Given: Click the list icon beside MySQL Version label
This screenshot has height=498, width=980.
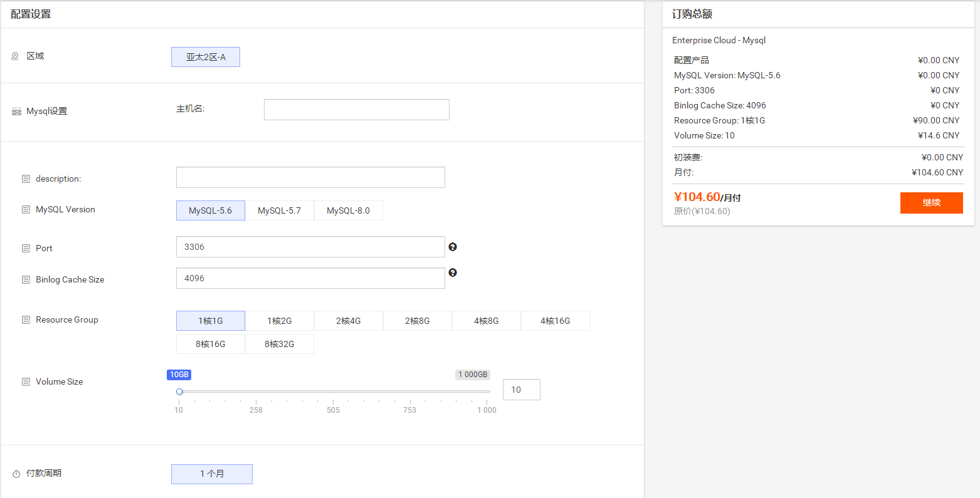Looking at the screenshot, I should coord(26,210).
